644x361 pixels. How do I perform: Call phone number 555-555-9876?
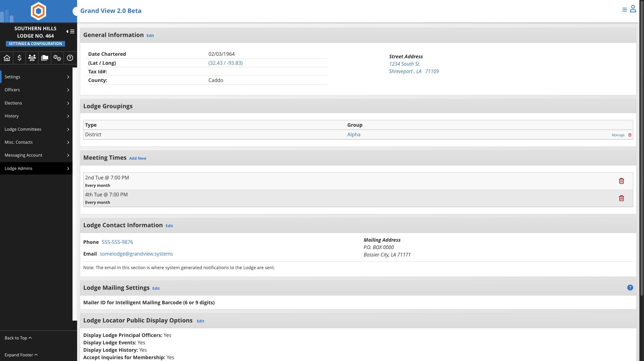pos(117,242)
